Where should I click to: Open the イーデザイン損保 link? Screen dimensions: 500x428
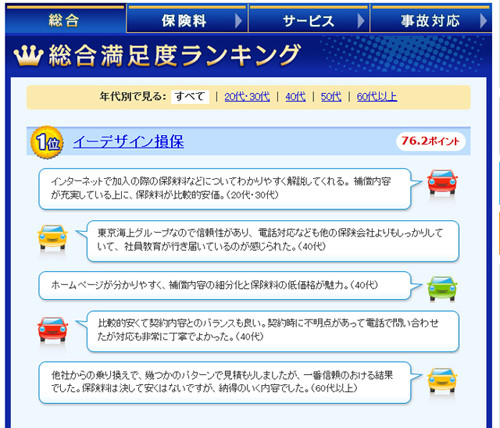[x=128, y=142]
